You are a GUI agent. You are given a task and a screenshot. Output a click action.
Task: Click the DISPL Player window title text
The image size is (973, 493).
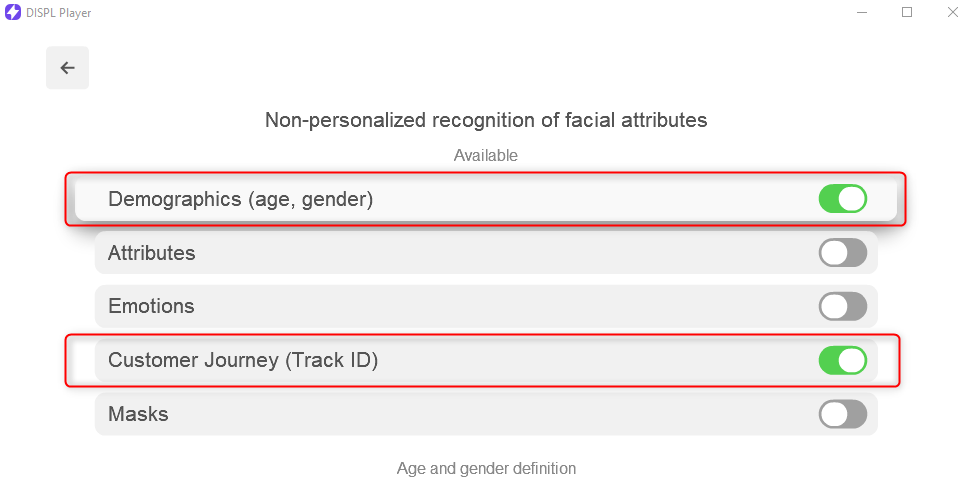click(x=59, y=13)
